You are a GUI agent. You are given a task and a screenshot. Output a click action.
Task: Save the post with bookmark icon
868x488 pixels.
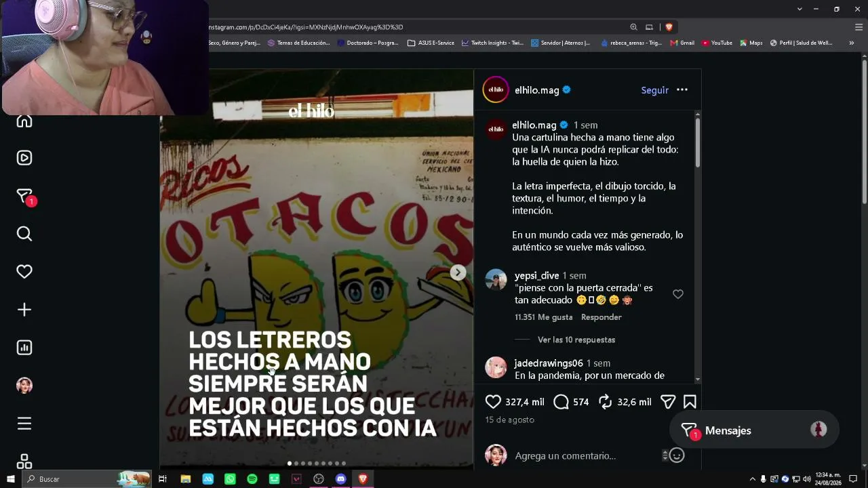(x=690, y=402)
